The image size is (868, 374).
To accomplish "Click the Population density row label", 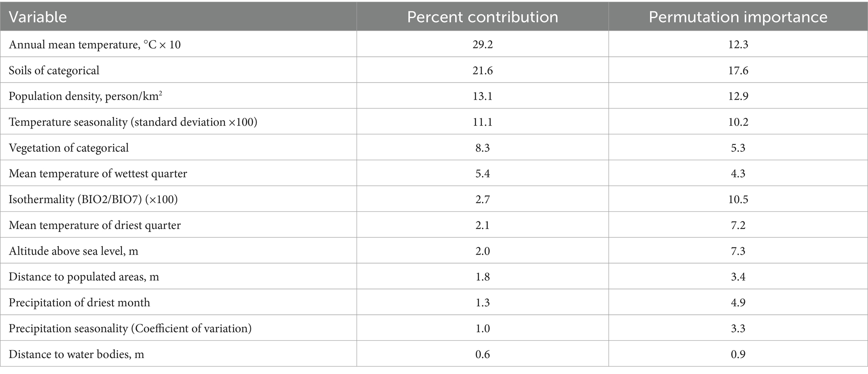I will [x=86, y=96].
